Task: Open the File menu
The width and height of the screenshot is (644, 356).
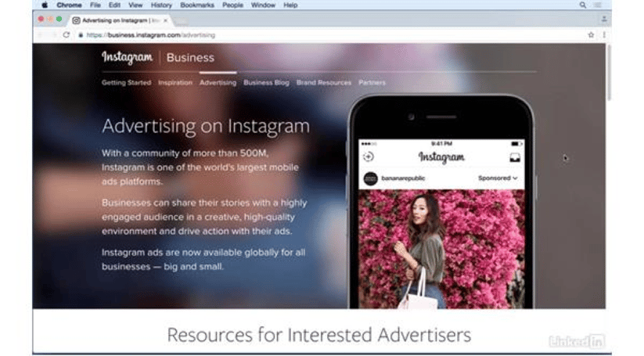Action: point(95,5)
